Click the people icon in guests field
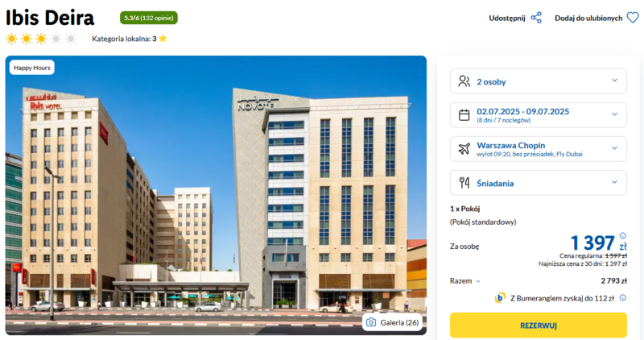 point(464,81)
